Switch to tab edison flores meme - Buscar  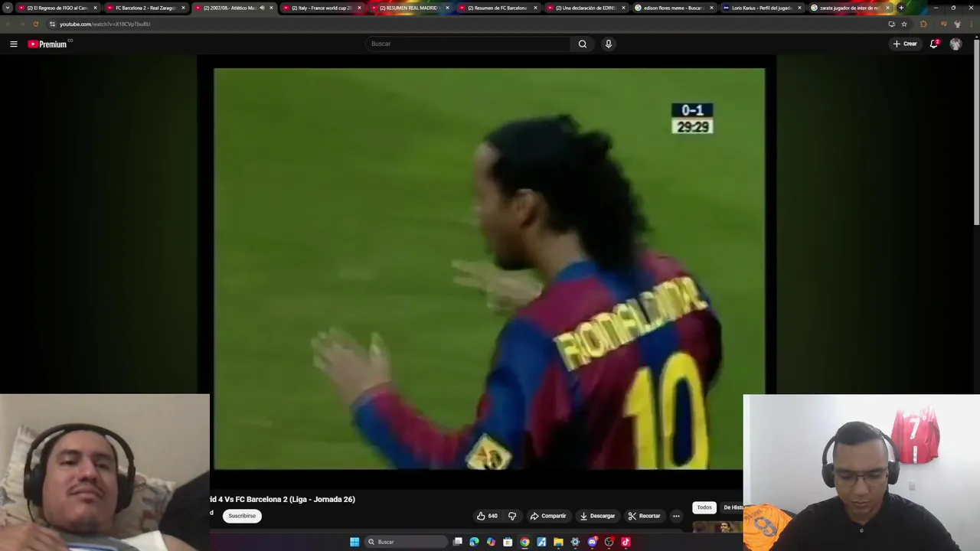674,8
